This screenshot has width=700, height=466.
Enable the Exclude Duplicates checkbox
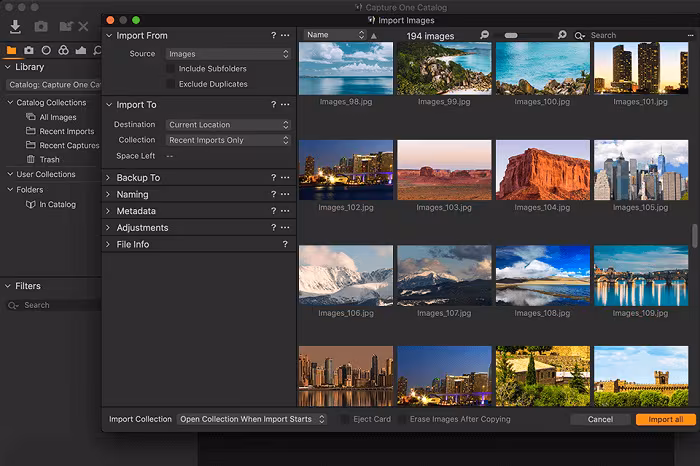pos(171,84)
